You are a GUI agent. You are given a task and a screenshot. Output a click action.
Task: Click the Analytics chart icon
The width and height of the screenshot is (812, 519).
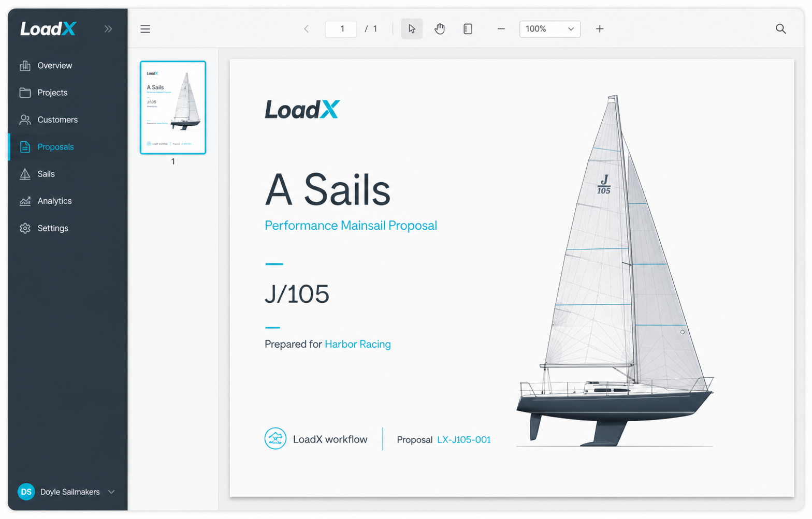click(25, 201)
